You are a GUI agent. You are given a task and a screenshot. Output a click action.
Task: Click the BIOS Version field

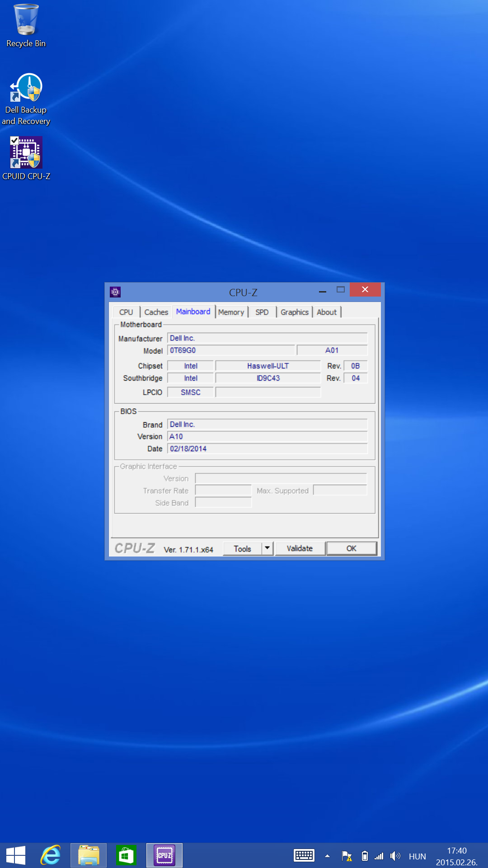point(267,437)
